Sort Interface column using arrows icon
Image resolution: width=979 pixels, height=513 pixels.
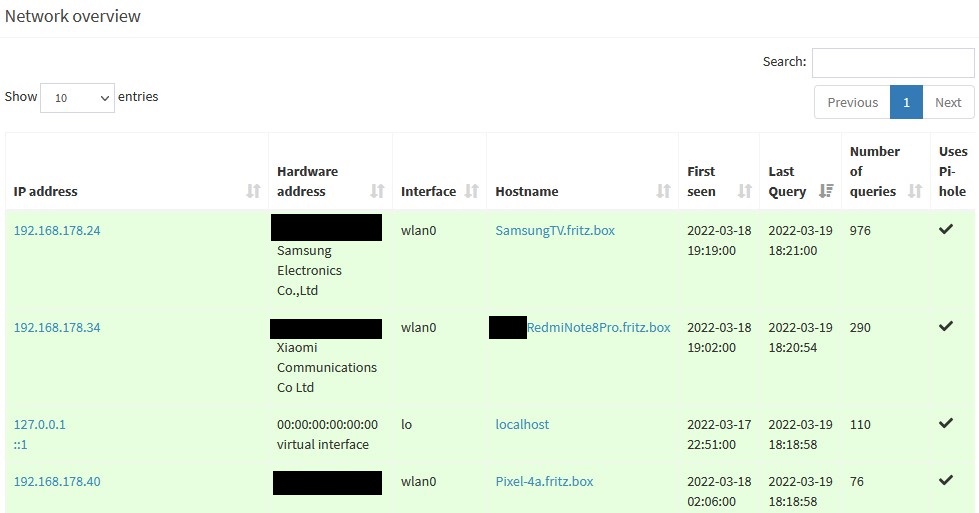coord(471,191)
